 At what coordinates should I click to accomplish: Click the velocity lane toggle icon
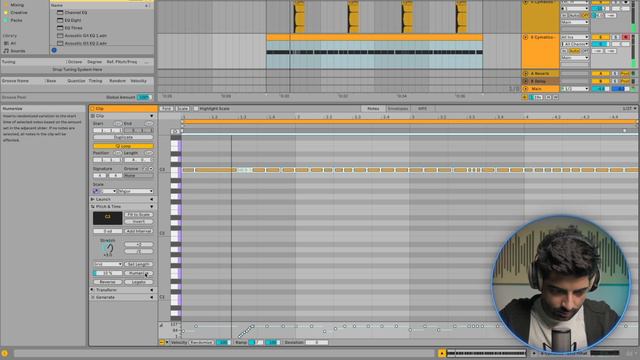162,342
